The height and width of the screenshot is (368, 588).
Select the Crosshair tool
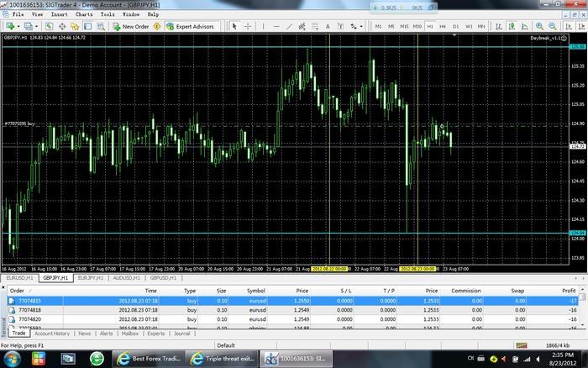(248, 26)
